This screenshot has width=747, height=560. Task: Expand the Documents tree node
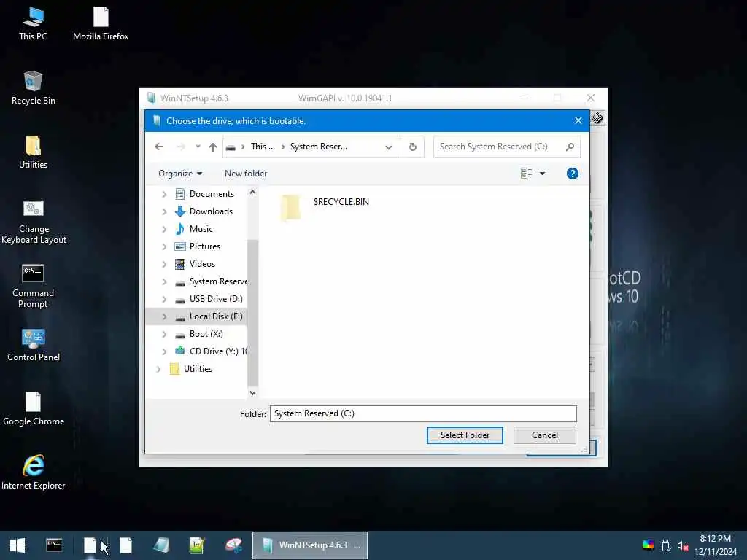coord(164,194)
